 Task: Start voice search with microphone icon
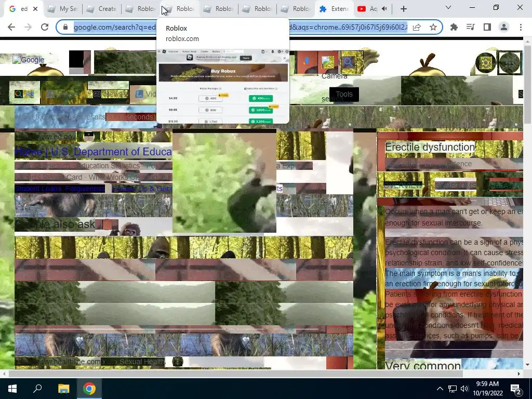point(307,61)
